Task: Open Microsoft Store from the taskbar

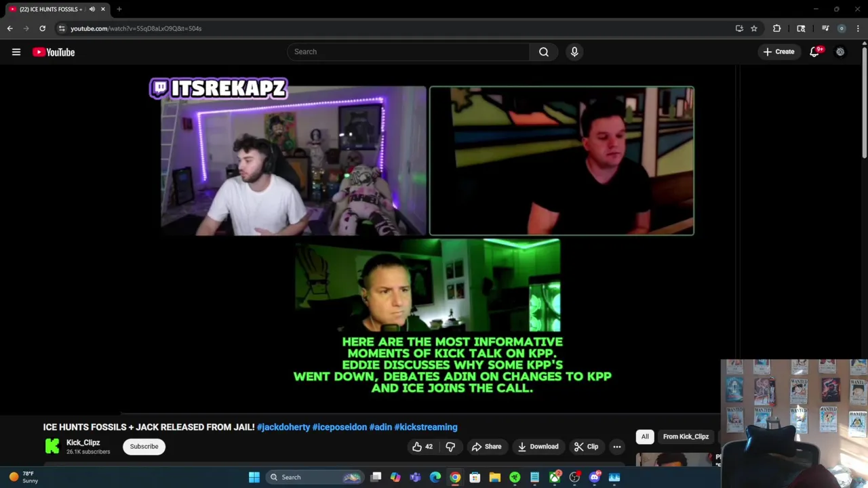Action: (475, 477)
